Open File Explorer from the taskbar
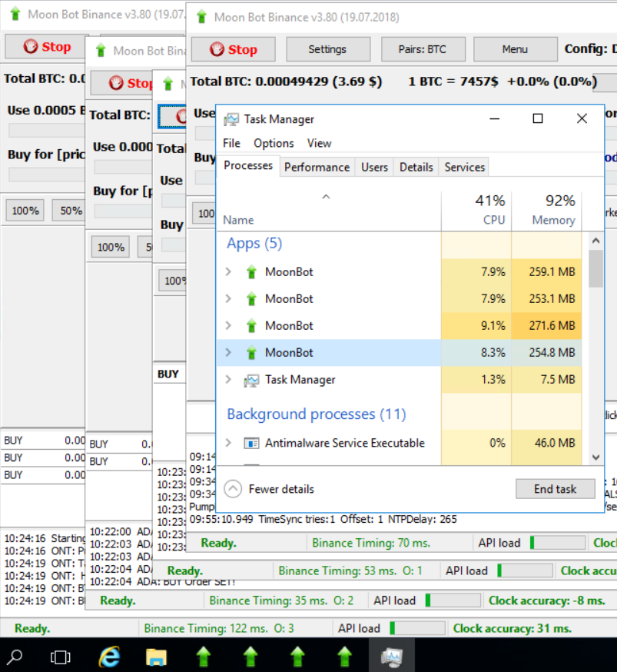The image size is (617, 672). 156,656
